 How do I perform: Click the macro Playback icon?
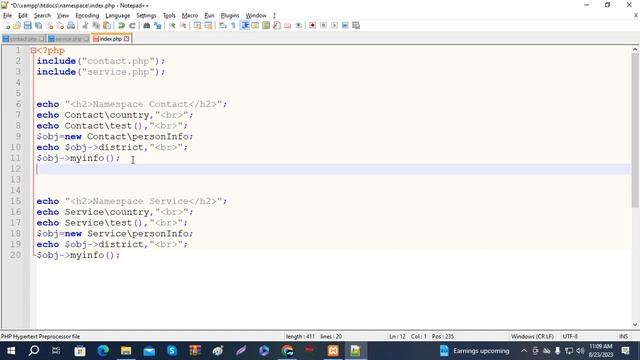334,25
